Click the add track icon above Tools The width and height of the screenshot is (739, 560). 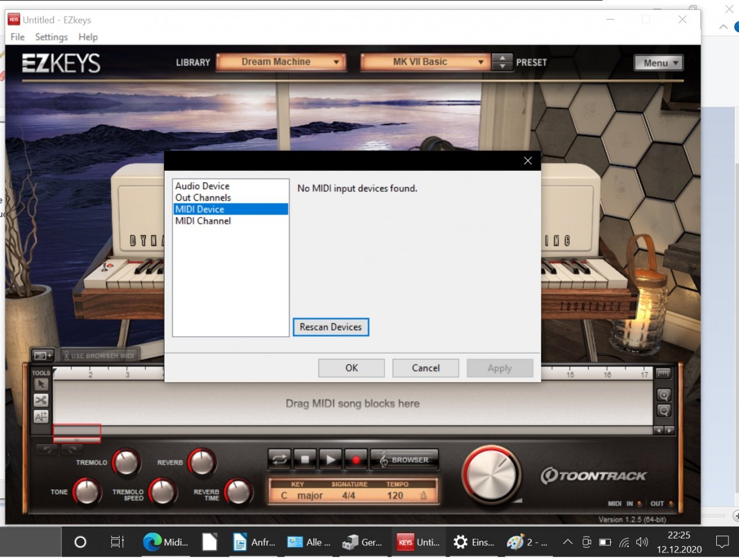(43, 355)
